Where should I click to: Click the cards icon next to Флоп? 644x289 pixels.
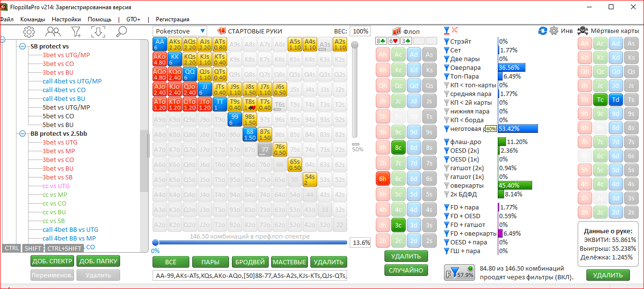(x=397, y=32)
